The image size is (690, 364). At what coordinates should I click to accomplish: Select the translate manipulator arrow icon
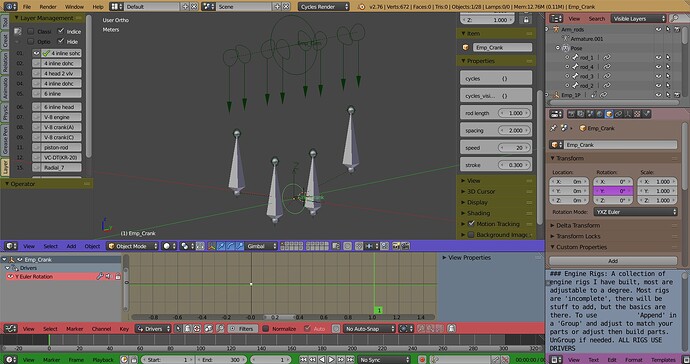tap(221, 246)
